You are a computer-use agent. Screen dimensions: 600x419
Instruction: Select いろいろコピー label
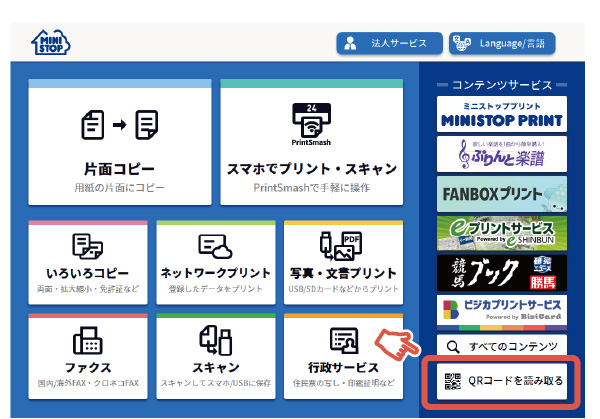pos(88,273)
